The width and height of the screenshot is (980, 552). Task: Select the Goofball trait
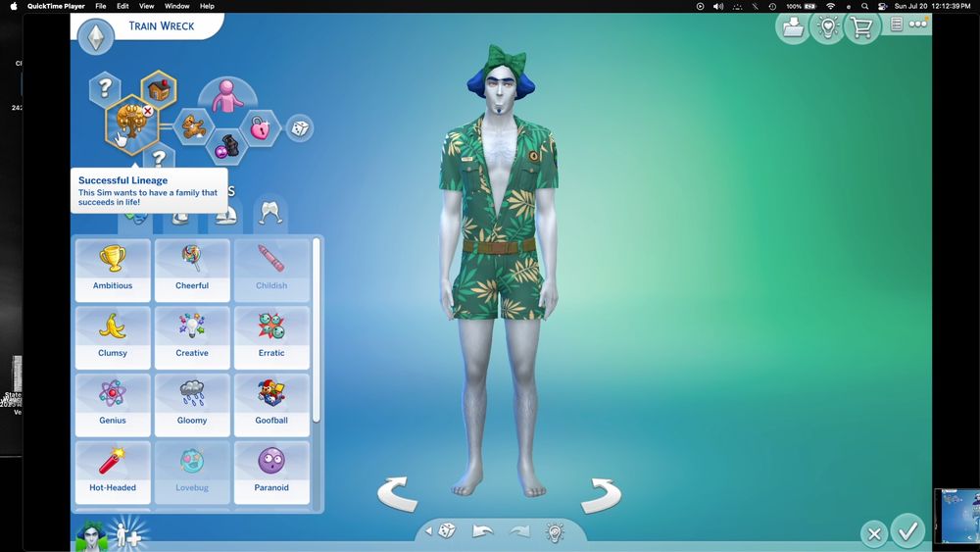point(271,406)
